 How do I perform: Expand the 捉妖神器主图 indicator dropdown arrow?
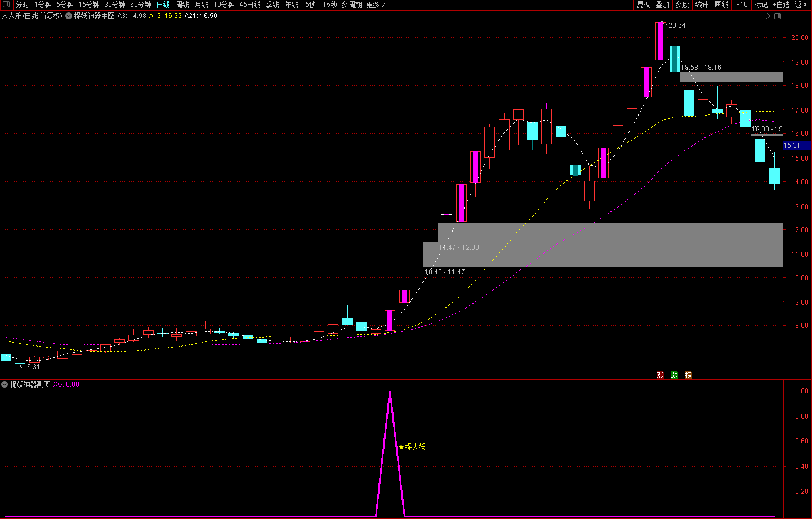[x=69, y=16]
